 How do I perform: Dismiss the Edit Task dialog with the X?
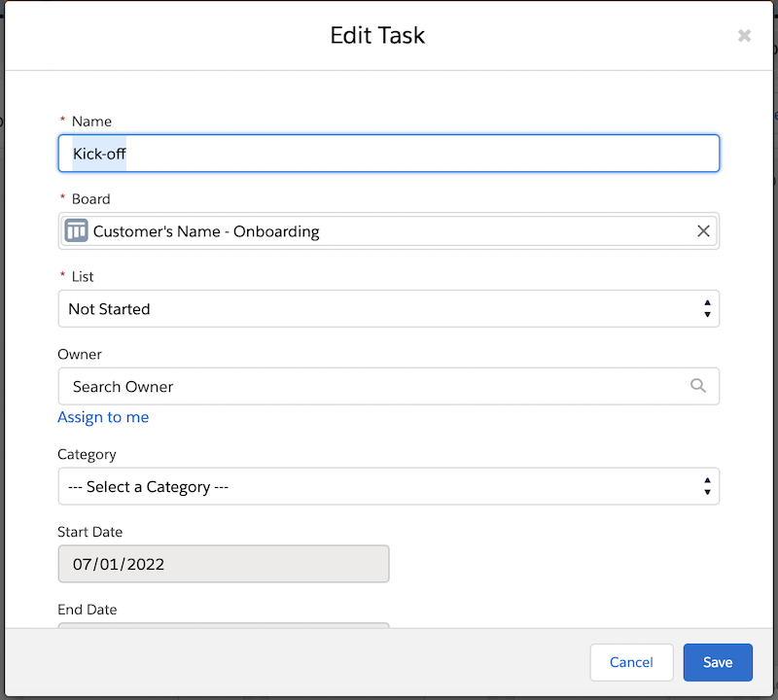click(744, 36)
